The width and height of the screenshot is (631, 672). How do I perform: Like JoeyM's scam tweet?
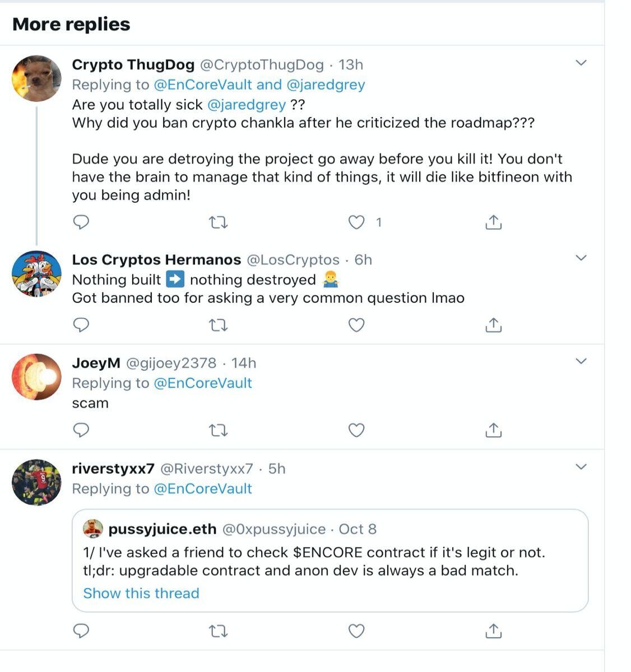[356, 430]
